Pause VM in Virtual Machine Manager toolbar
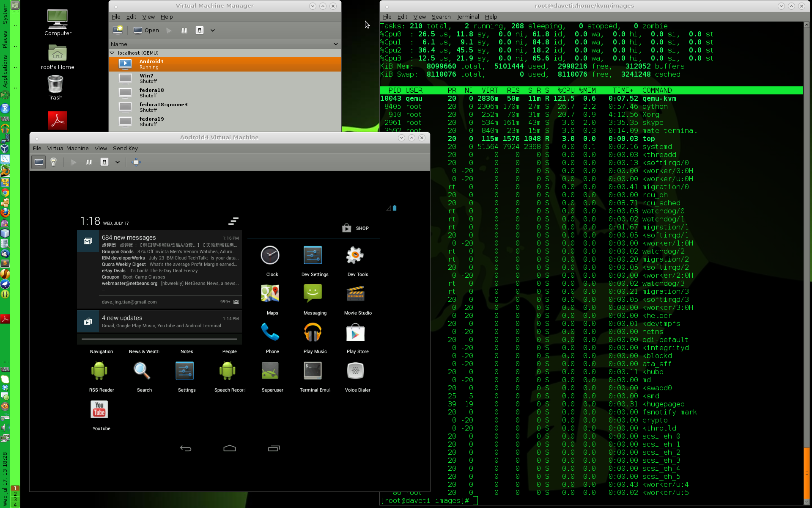The height and width of the screenshot is (508, 812). (184, 30)
